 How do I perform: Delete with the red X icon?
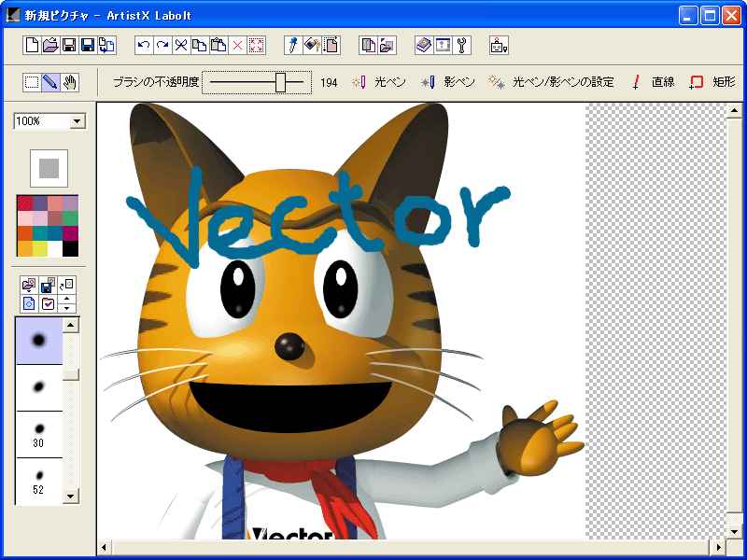click(x=237, y=45)
